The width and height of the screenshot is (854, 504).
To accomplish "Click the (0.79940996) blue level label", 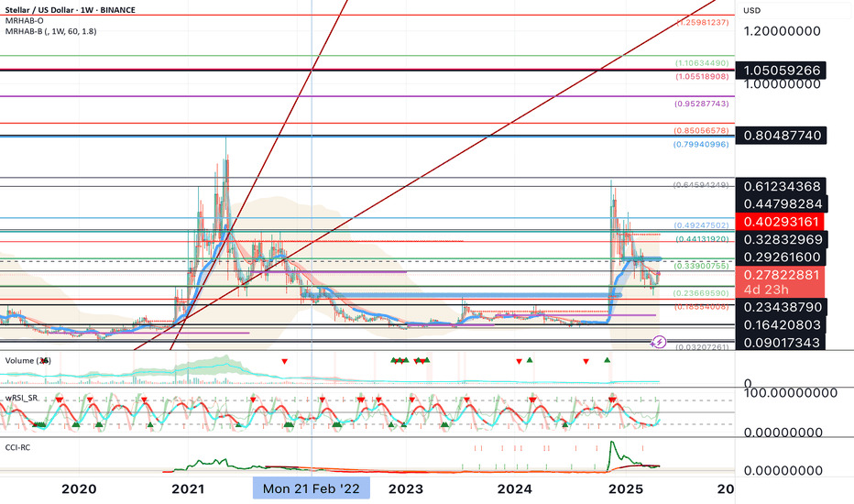I will (x=701, y=145).
